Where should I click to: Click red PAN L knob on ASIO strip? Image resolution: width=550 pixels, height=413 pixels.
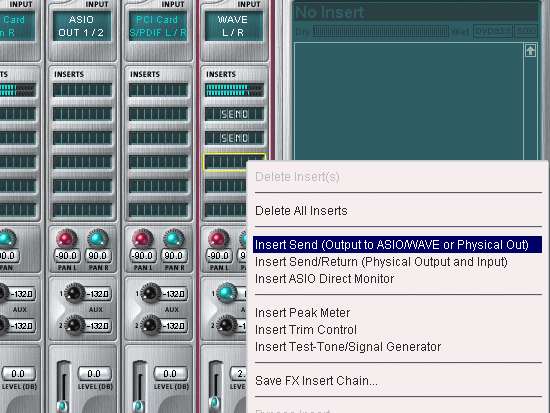tap(66, 239)
